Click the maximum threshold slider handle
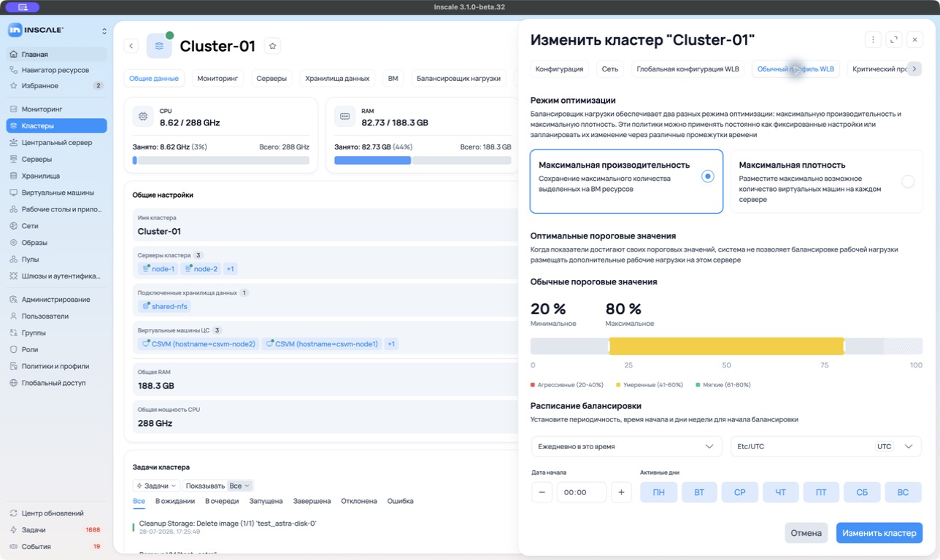940x560 pixels. tap(844, 346)
